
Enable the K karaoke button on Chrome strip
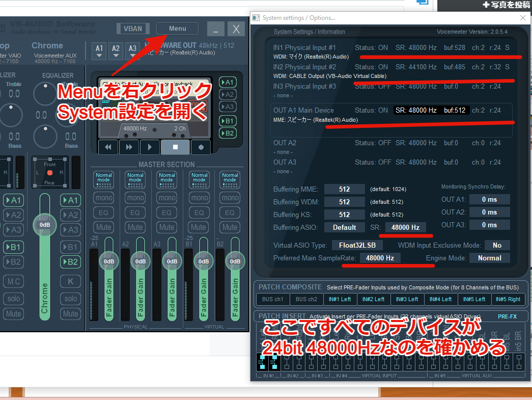pos(70,281)
